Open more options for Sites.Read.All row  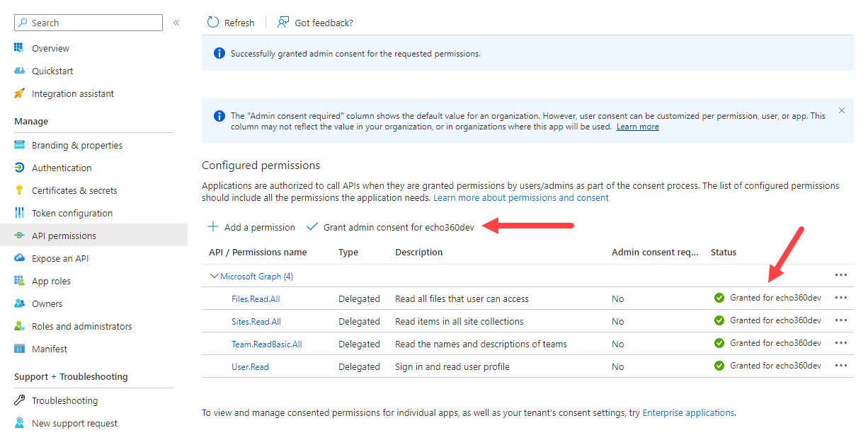(841, 320)
